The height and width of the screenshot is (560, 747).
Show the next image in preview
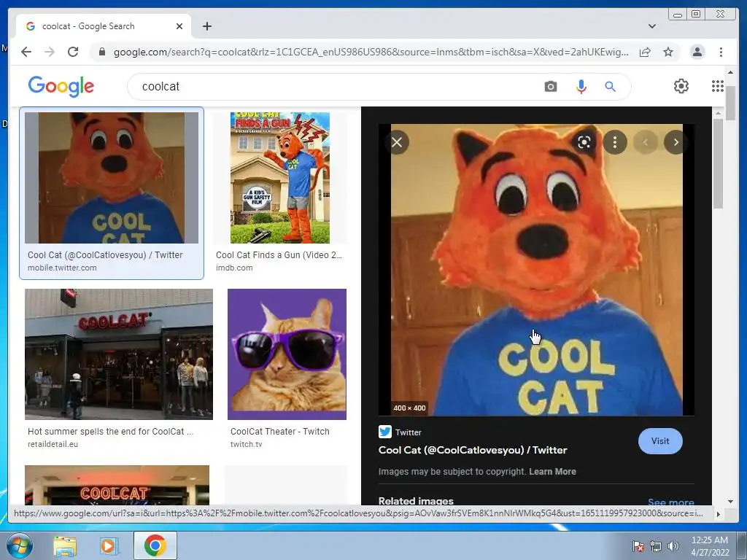pos(676,142)
